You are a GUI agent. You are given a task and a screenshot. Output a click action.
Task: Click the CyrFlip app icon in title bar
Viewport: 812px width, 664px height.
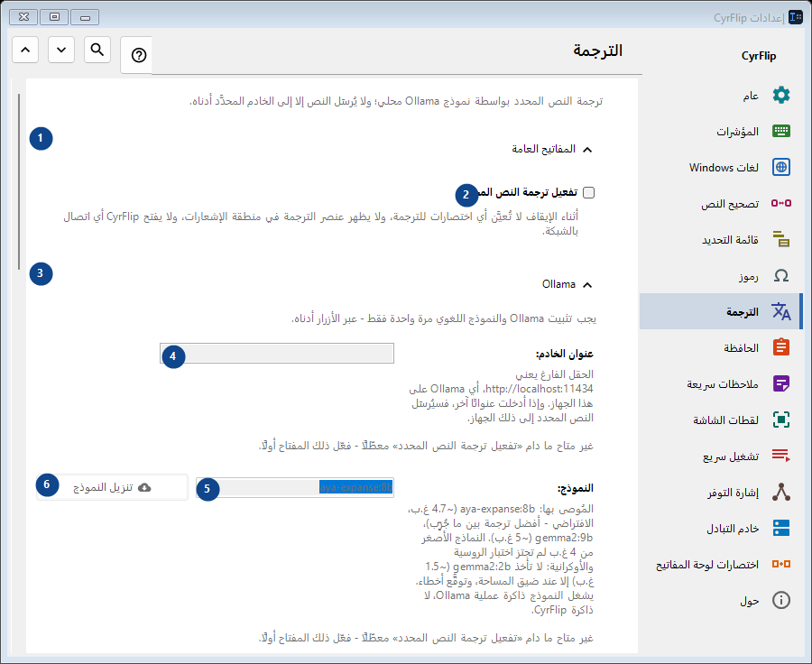[x=796, y=17]
